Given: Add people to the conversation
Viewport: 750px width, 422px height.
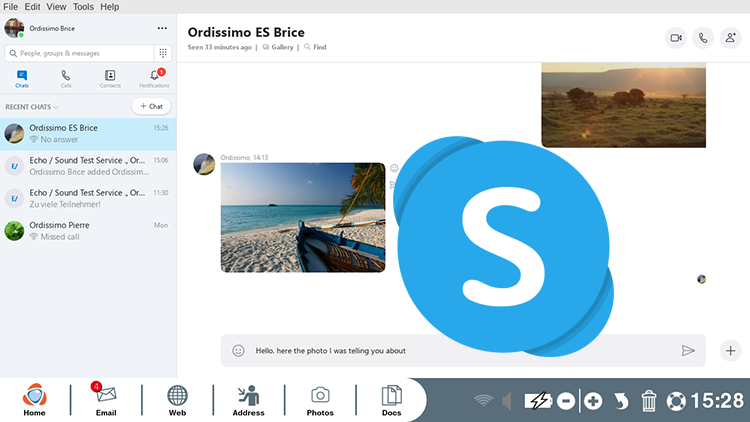Looking at the screenshot, I should click(730, 38).
